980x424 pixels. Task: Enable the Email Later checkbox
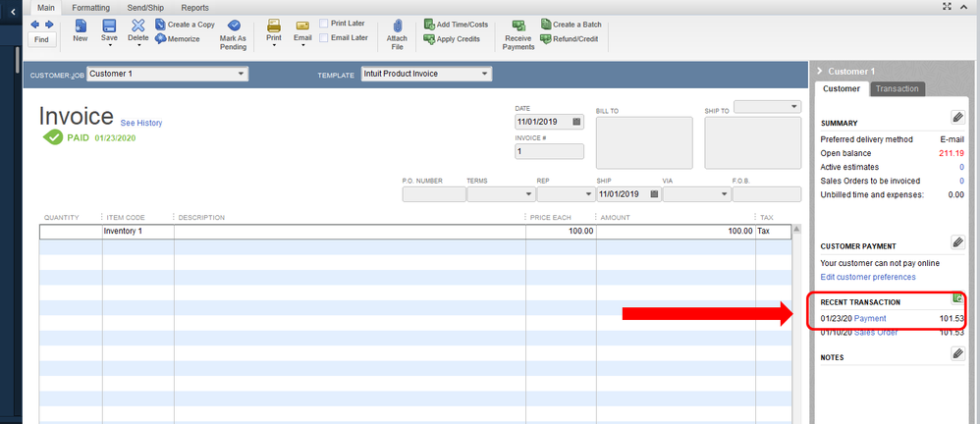pos(324,38)
